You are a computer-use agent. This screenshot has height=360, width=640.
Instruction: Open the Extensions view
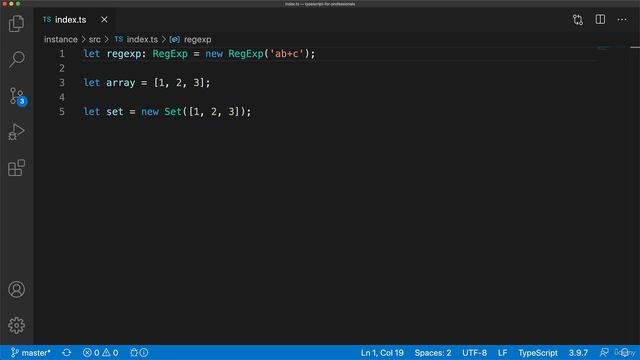16,168
